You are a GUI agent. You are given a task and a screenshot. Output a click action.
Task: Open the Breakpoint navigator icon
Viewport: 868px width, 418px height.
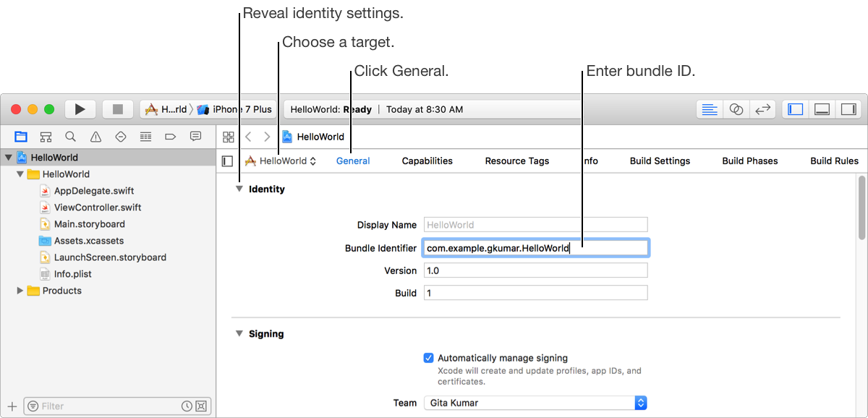point(171,136)
